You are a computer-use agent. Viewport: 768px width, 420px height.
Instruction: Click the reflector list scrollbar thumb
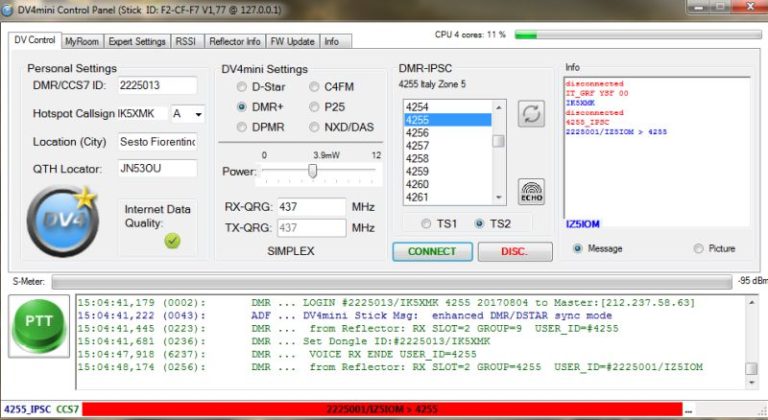(x=499, y=141)
